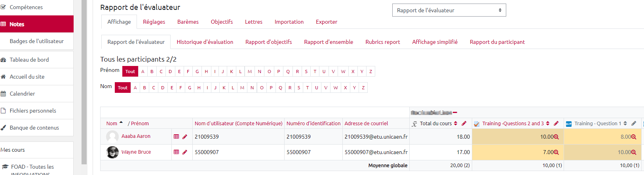Open Wayne Bruce's profile link
The image size is (644, 175).
point(136,152)
